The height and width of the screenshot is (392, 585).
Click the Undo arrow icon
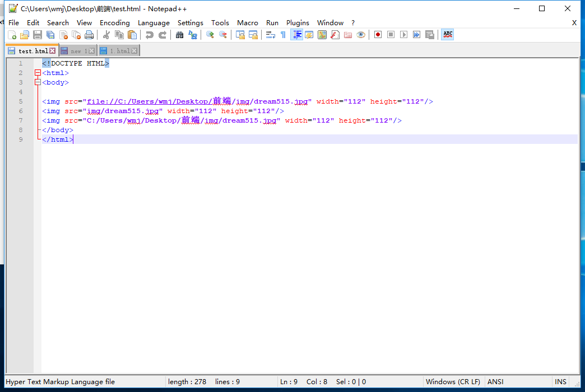[149, 35]
